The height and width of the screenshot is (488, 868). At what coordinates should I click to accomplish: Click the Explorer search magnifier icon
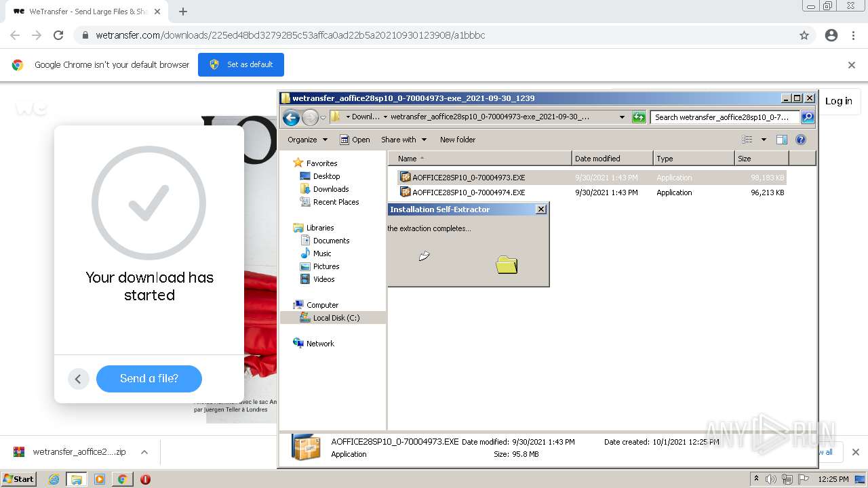[807, 117]
